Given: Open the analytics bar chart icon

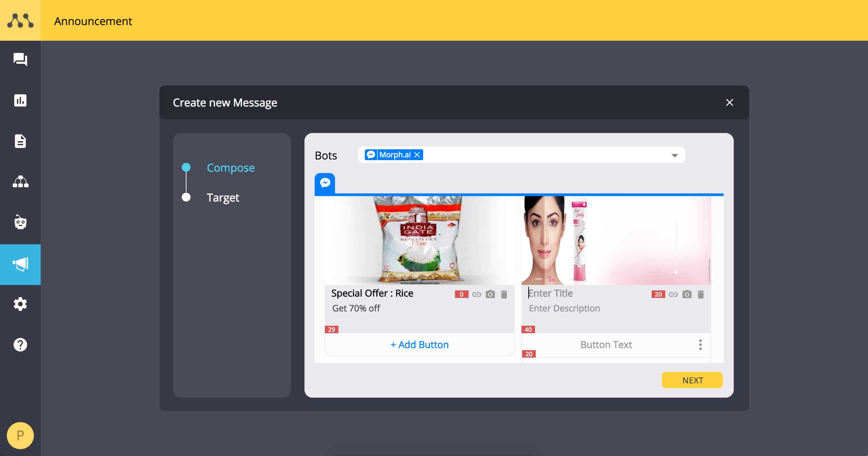Looking at the screenshot, I should tap(20, 100).
